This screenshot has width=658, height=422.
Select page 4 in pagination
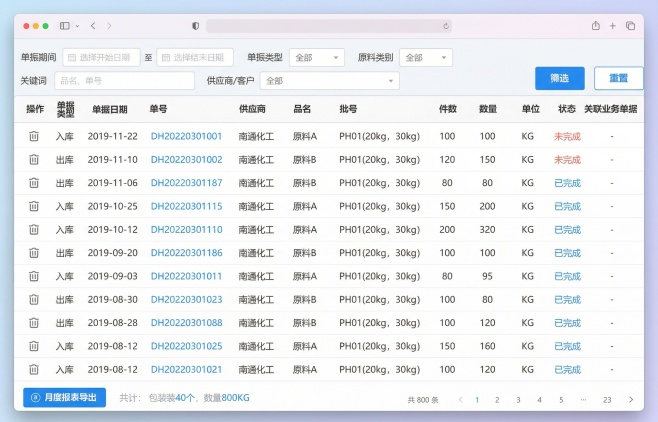[x=539, y=400]
